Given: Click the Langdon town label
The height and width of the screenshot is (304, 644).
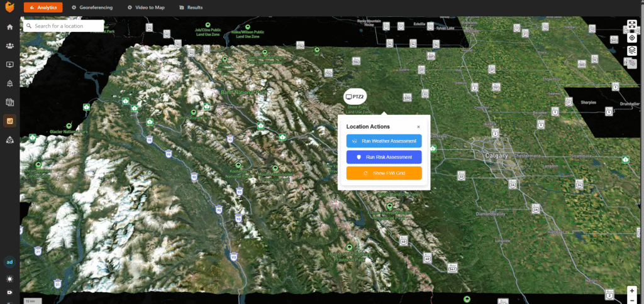Looking at the screenshot, I should point(550,166).
